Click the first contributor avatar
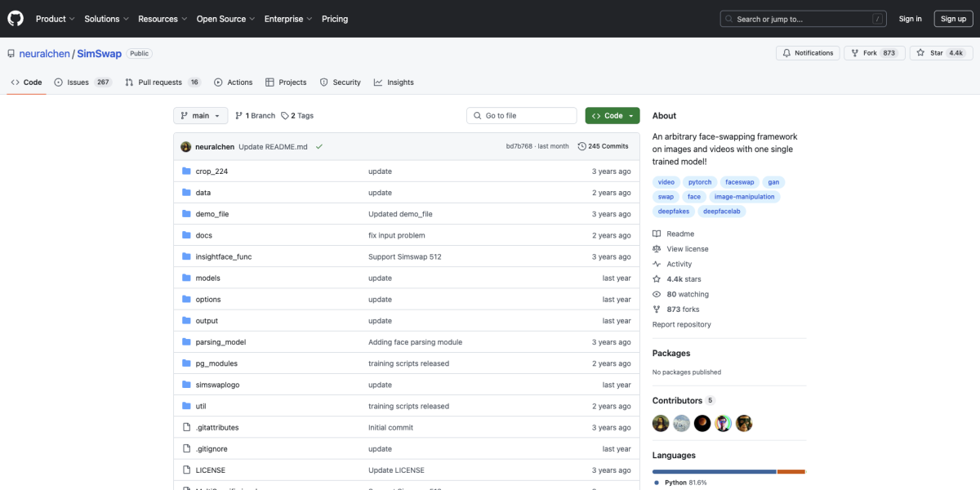The width and height of the screenshot is (980, 490). point(661,423)
